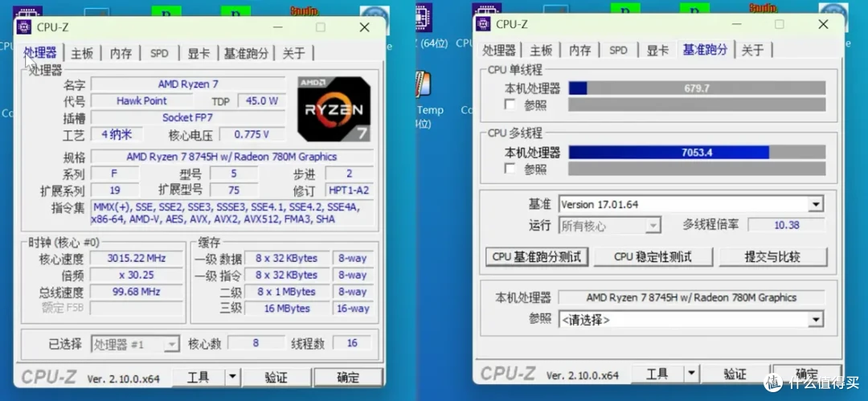Click 工具 button in the benchmark window

point(657,374)
